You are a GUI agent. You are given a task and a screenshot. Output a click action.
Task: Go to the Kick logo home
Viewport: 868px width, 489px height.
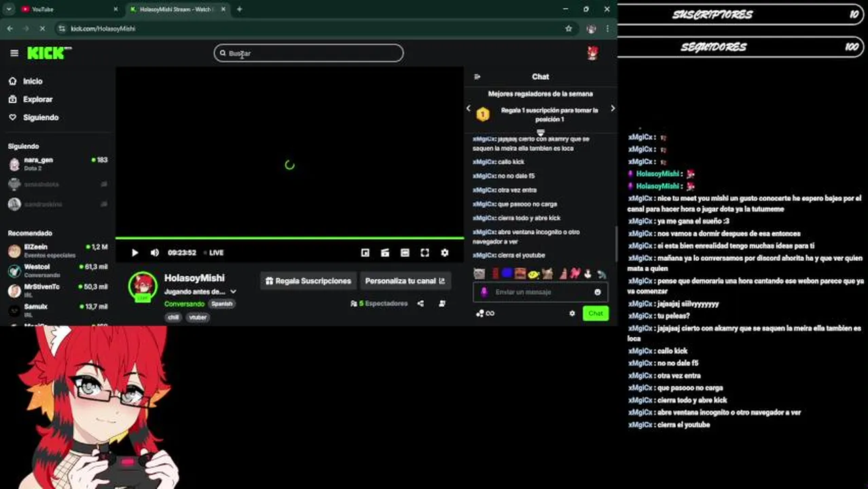click(50, 53)
